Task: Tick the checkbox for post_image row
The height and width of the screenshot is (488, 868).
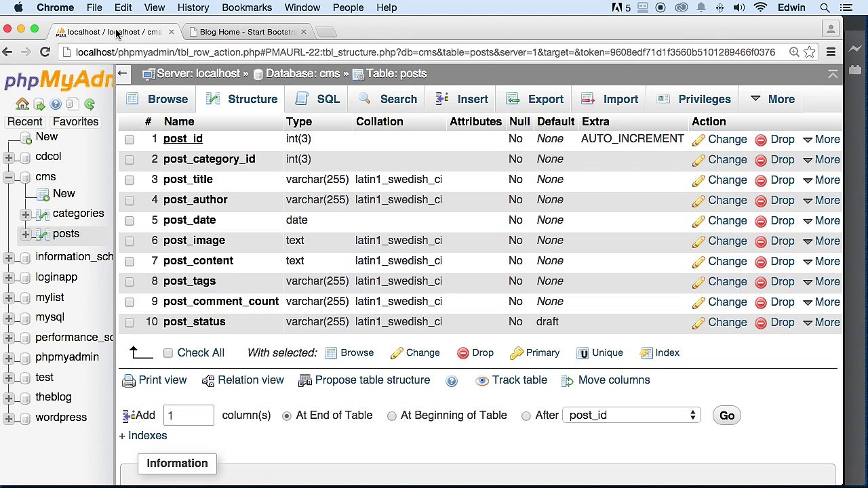Action: tap(130, 241)
